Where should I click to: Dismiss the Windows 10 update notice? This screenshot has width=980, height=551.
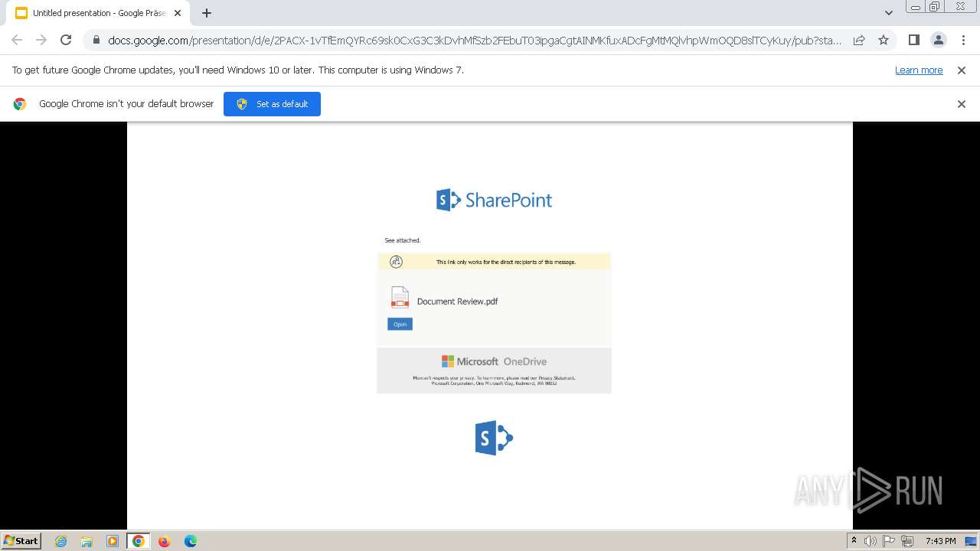pyautogui.click(x=962, y=70)
